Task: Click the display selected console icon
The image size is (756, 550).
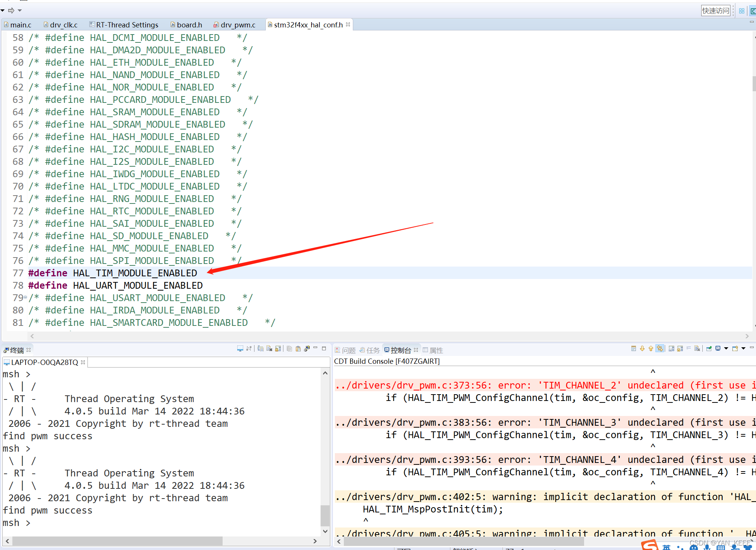Action: coord(718,348)
